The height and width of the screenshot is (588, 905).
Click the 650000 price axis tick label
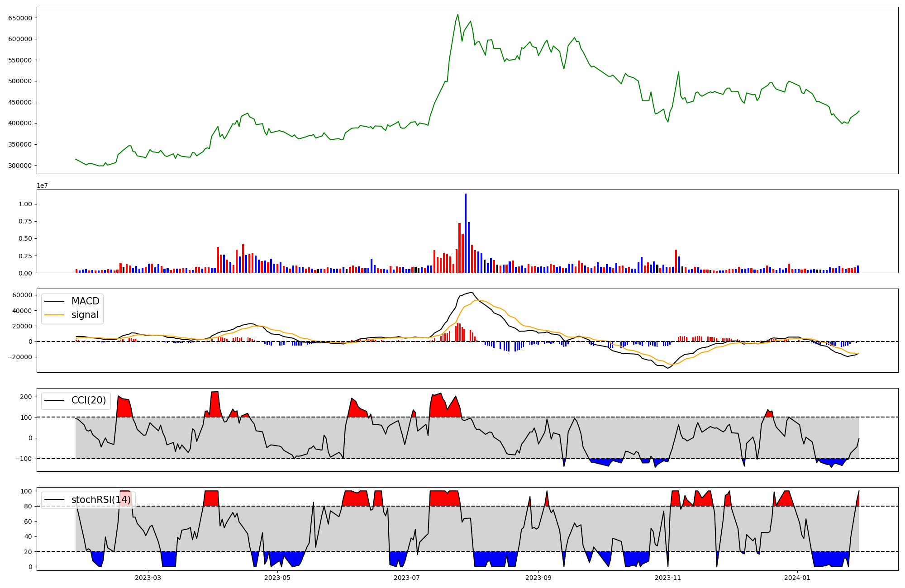point(20,18)
